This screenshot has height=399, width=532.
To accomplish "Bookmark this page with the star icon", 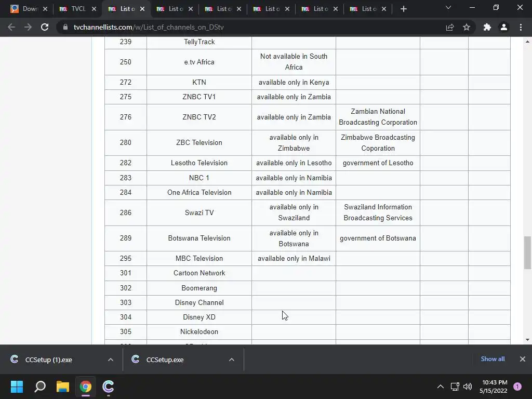I will click(x=467, y=27).
